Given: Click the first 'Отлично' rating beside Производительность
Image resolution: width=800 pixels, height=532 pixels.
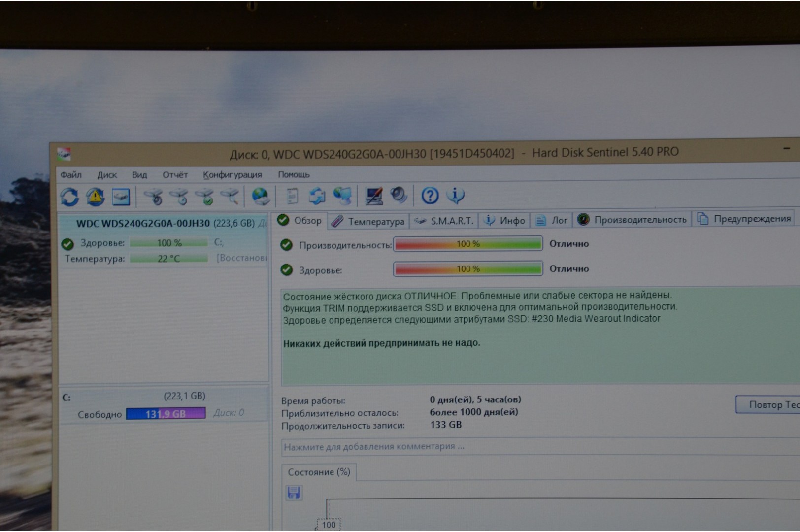Looking at the screenshot, I should [x=569, y=243].
